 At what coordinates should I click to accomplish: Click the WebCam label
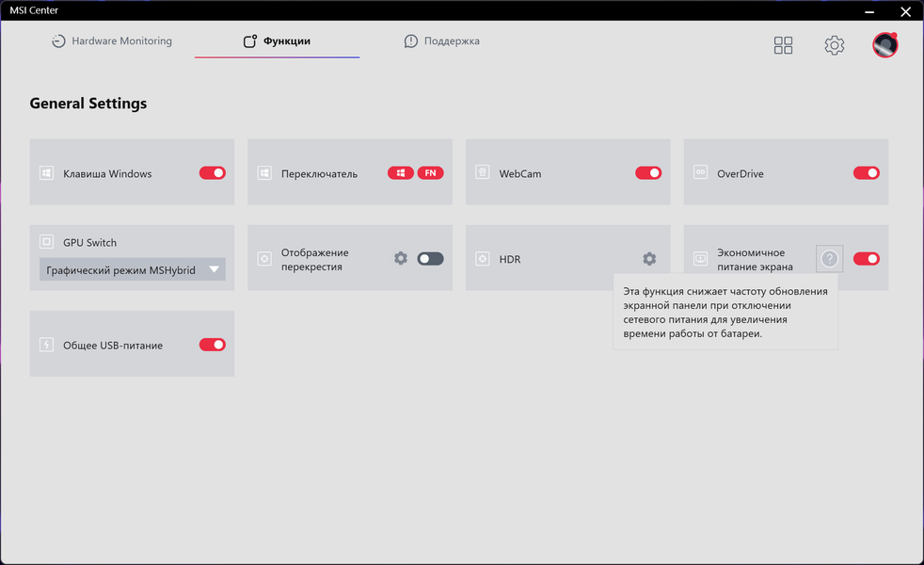pyautogui.click(x=519, y=173)
